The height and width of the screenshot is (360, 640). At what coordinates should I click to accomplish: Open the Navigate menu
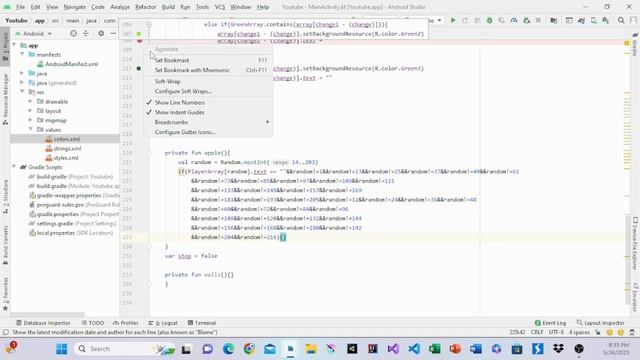pos(75,7)
